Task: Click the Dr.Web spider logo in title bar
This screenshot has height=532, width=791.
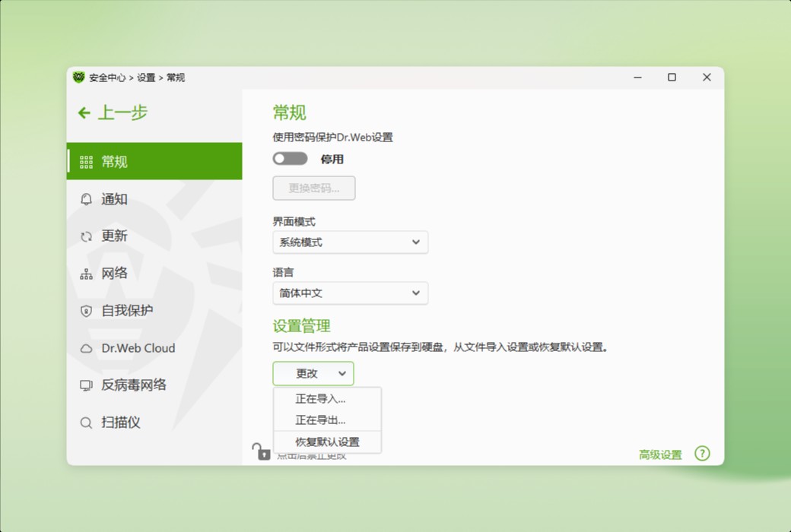Action: coord(79,77)
